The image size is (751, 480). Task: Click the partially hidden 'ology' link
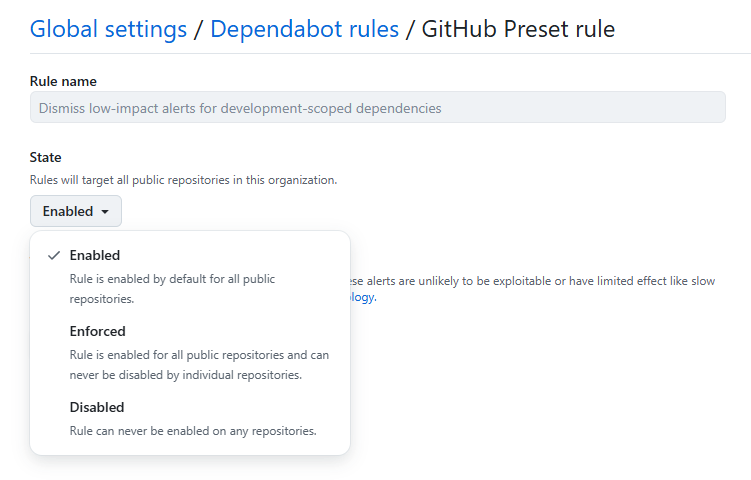pyautogui.click(x=361, y=297)
